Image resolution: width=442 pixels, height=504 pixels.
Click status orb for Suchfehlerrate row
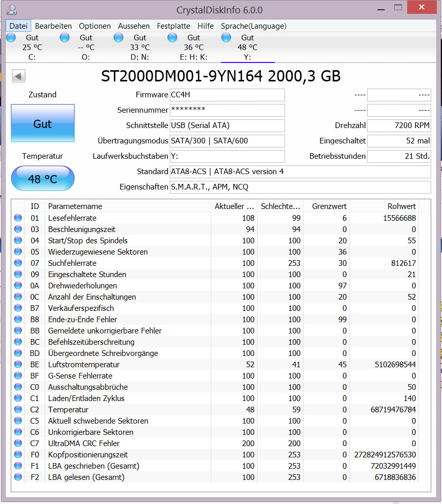pyautogui.click(x=18, y=263)
